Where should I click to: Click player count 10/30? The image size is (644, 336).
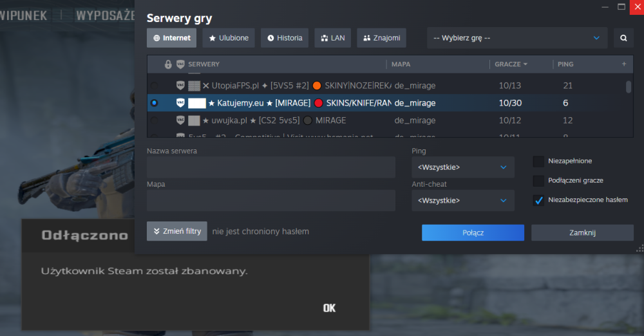pos(510,103)
